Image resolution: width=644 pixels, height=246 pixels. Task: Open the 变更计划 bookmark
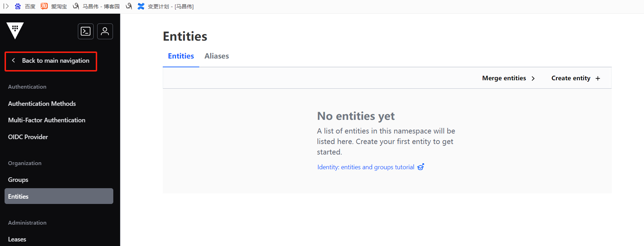(166, 6)
